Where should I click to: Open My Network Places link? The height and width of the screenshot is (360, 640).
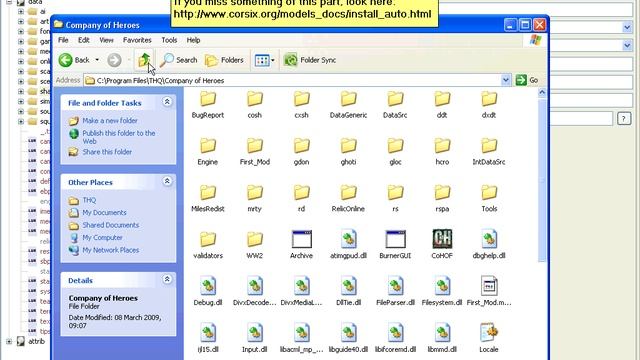tap(111, 250)
